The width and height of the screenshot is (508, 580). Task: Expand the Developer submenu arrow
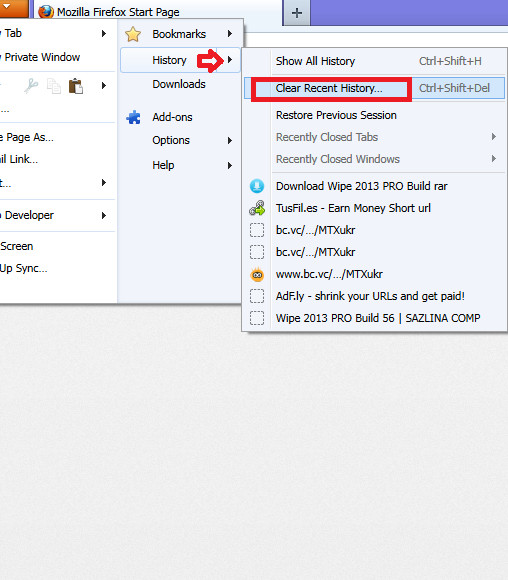coord(104,215)
